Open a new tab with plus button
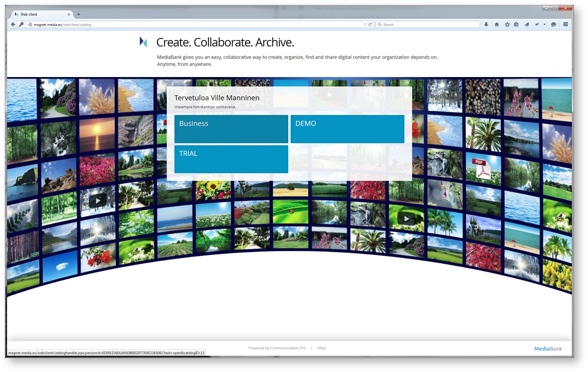Viewport: 588px width, 372px height. [79, 14]
